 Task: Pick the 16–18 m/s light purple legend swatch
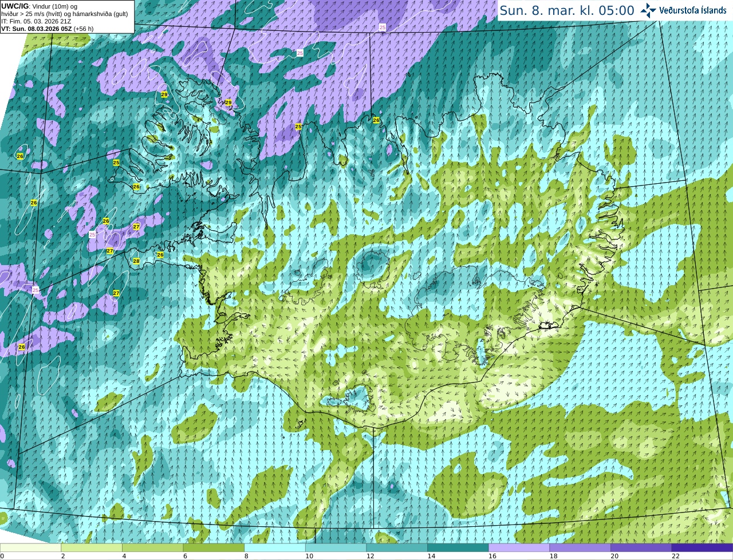[519, 548]
